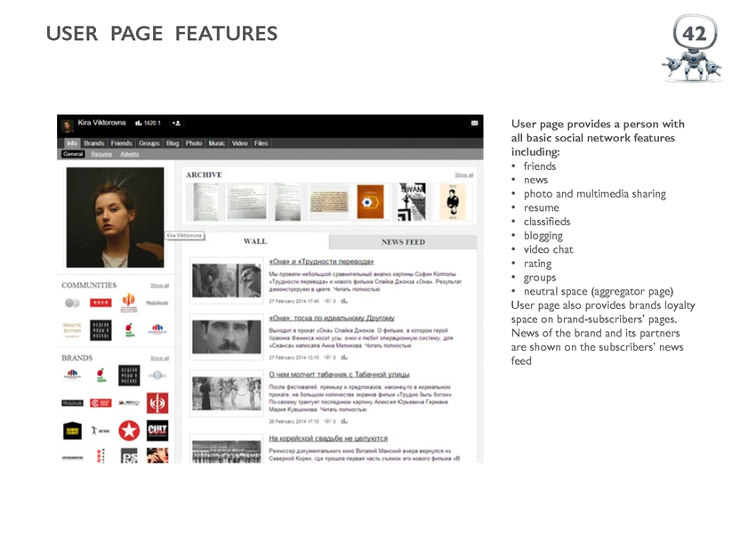Select the WALL tab
Viewport: 756px width, 535px height.
point(255,241)
